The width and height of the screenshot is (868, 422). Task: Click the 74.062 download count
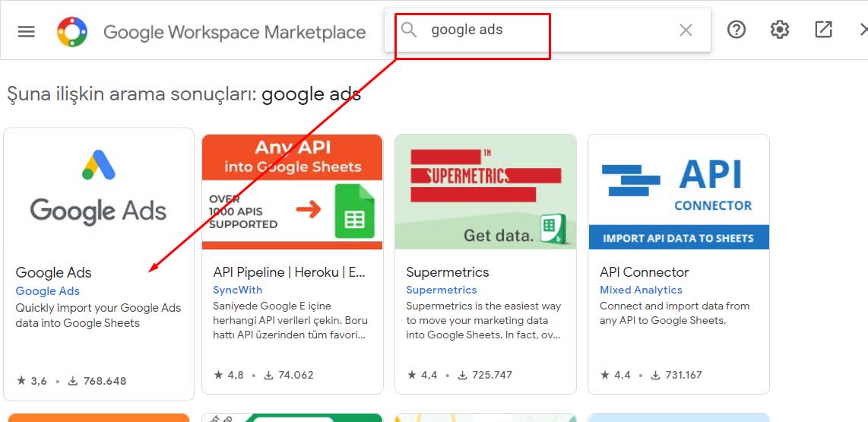288,375
